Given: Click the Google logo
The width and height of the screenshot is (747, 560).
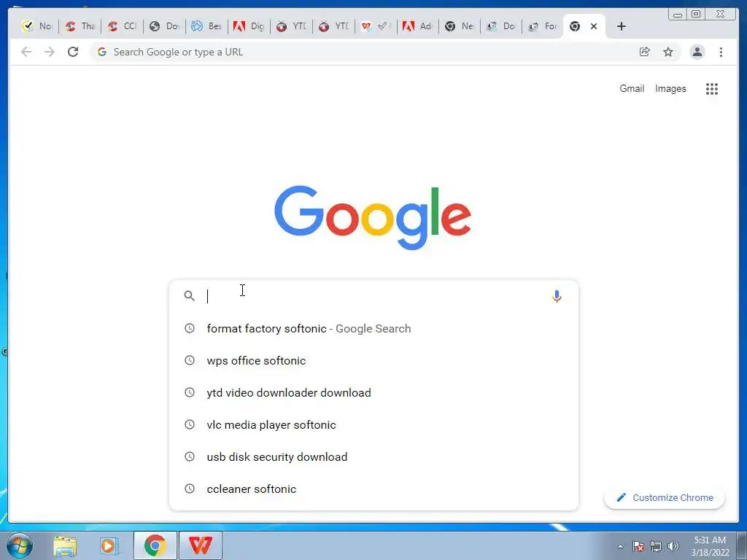Looking at the screenshot, I should 373,217.
